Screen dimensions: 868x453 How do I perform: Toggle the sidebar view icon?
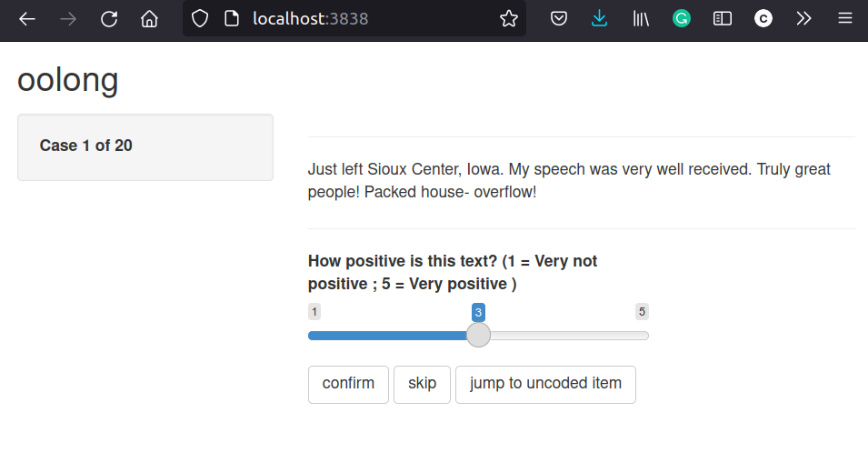pos(723,19)
